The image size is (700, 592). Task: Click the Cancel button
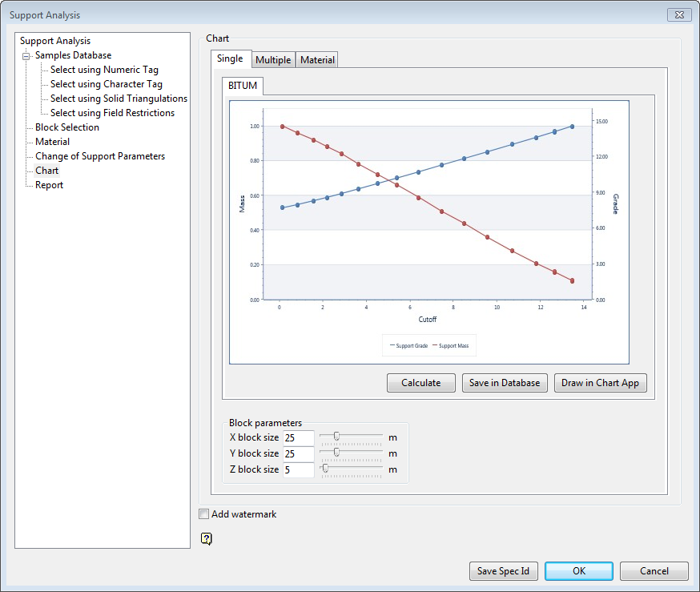(x=654, y=571)
